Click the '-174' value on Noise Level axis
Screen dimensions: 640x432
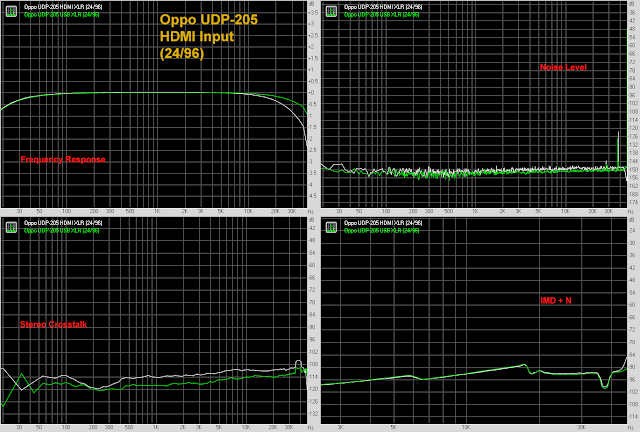(x=633, y=203)
